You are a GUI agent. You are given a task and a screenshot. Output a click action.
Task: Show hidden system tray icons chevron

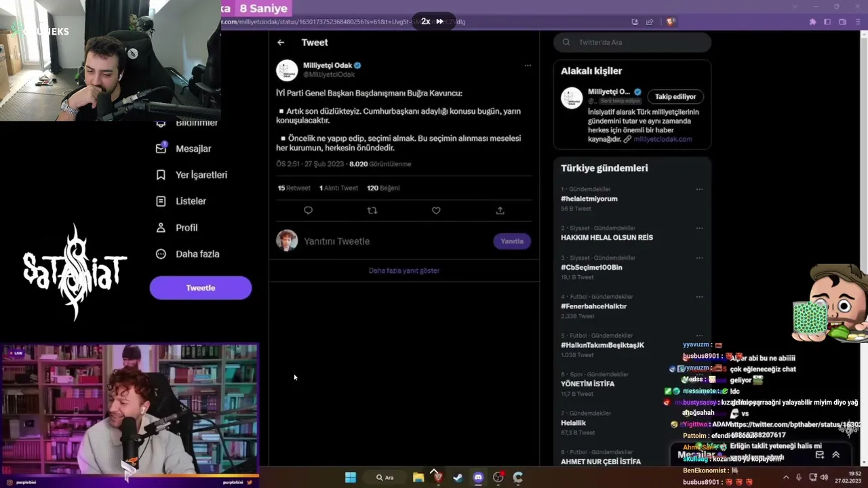coord(786,477)
